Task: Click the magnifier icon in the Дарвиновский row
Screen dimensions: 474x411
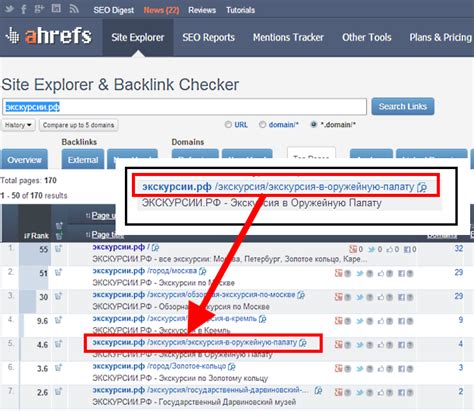Action: point(318,390)
